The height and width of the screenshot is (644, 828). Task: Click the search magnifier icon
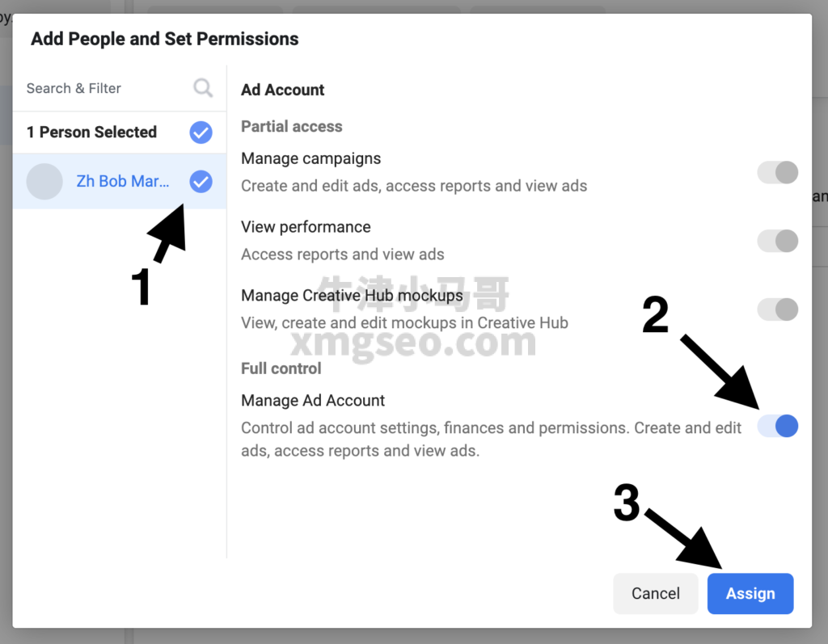point(203,88)
